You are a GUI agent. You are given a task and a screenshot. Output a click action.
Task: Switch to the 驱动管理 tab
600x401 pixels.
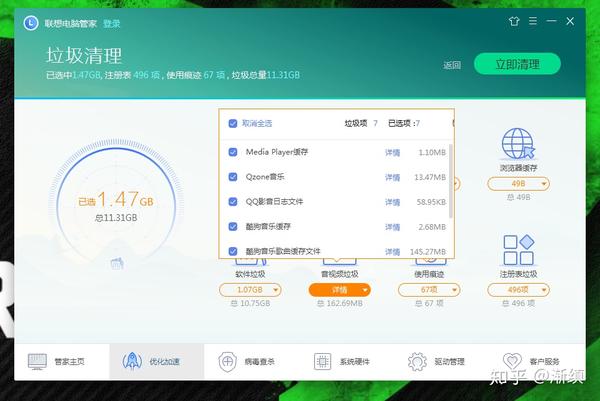442,361
